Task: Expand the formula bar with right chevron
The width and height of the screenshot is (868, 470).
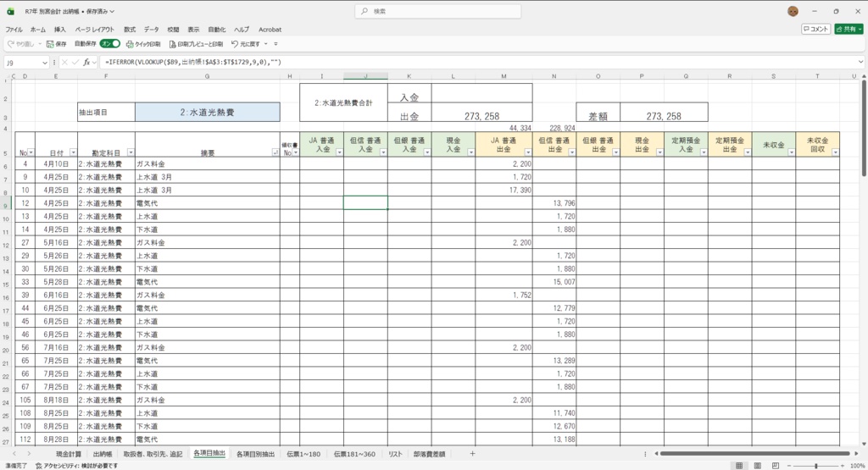Action: coord(860,63)
